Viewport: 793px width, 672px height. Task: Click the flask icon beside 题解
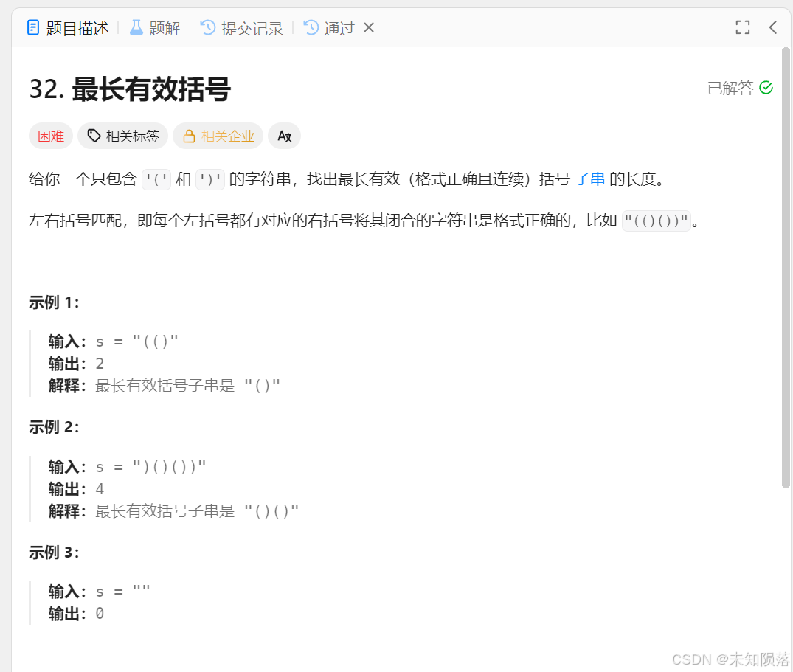pos(136,28)
